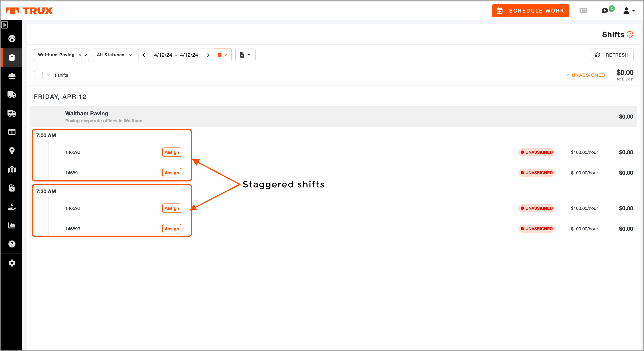Open the truck with checkmark sidebar icon
This screenshot has width=644, height=351.
[12, 113]
